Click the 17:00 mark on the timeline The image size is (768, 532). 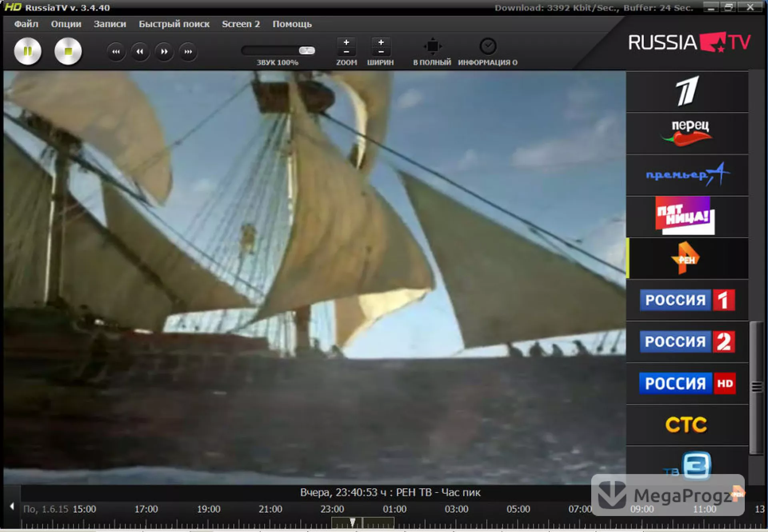coord(146,509)
